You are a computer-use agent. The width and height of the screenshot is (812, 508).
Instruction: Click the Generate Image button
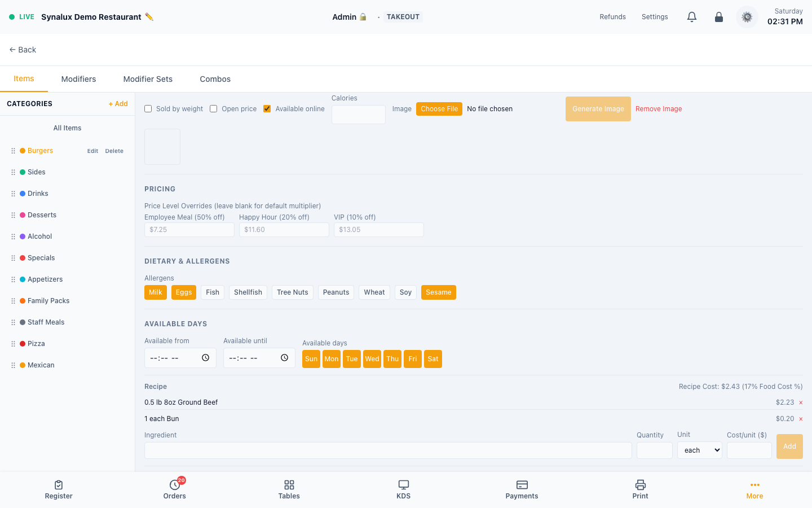598,109
